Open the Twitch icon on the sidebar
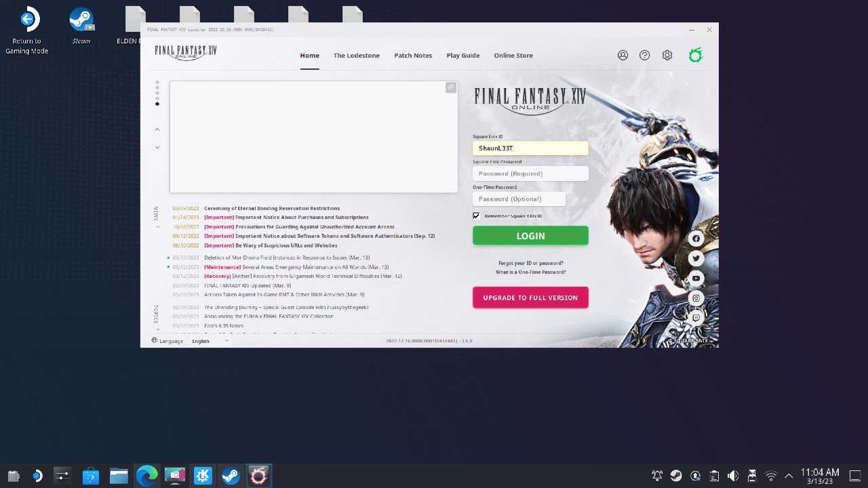 [x=696, y=317]
